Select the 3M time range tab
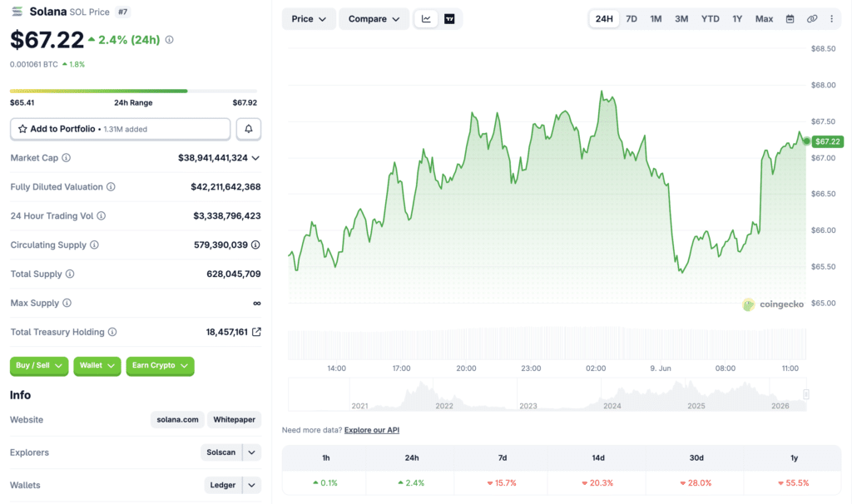Screen dimensions: 852x504 tap(681, 19)
